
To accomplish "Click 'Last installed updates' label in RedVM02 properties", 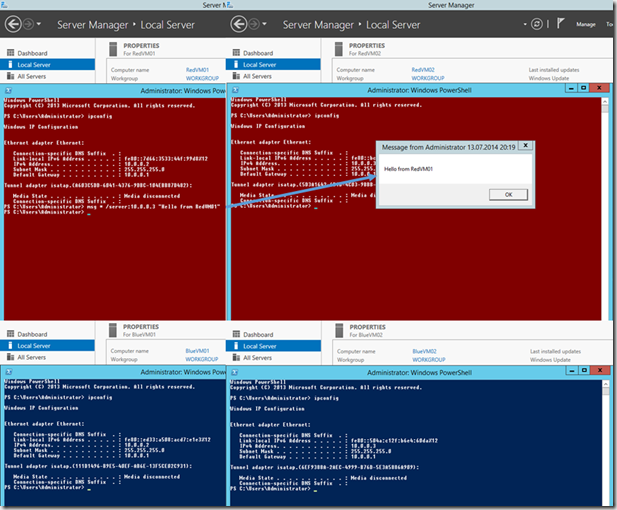I will click(554, 70).
